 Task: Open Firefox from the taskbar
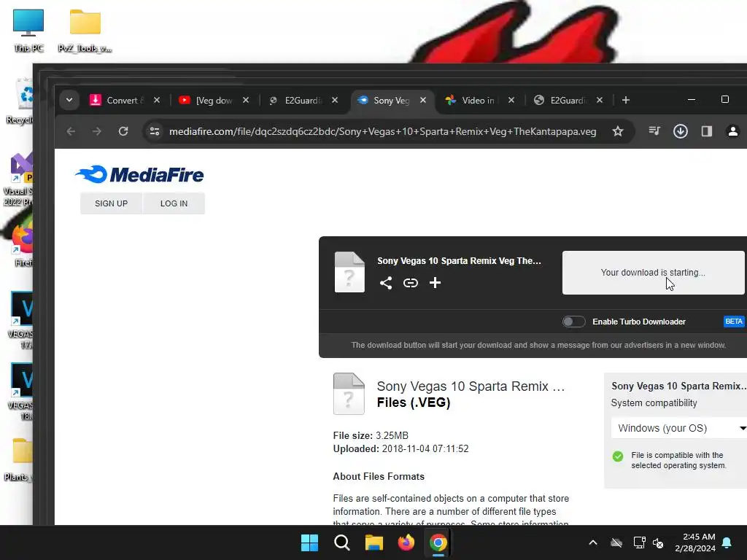[x=406, y=542]
